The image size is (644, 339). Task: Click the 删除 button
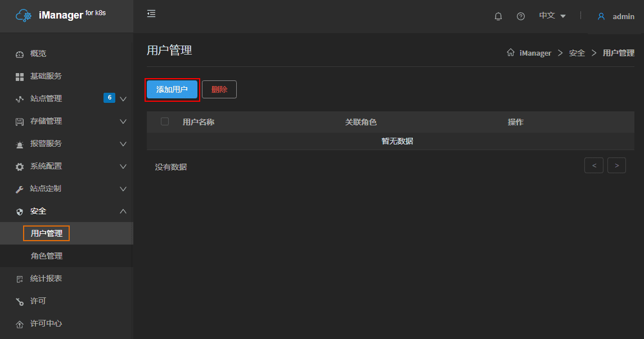click(x=219, y=89)
